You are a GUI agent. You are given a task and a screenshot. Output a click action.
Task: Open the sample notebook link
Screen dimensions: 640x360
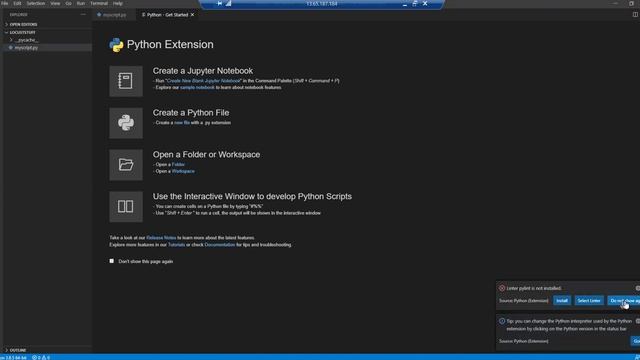coord(197,87)
